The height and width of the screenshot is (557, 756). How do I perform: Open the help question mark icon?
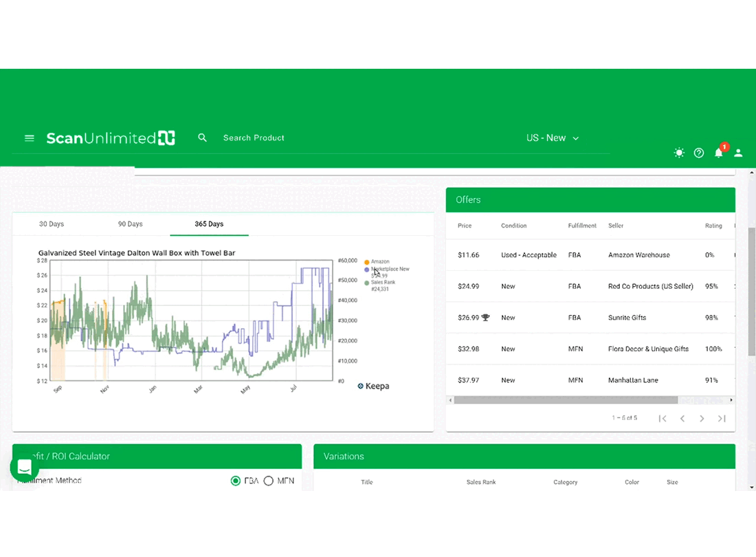pos(699,153)
